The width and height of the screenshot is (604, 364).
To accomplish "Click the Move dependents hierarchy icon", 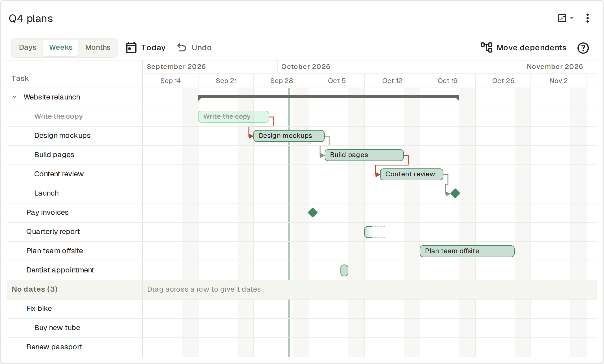I will 486,47.
